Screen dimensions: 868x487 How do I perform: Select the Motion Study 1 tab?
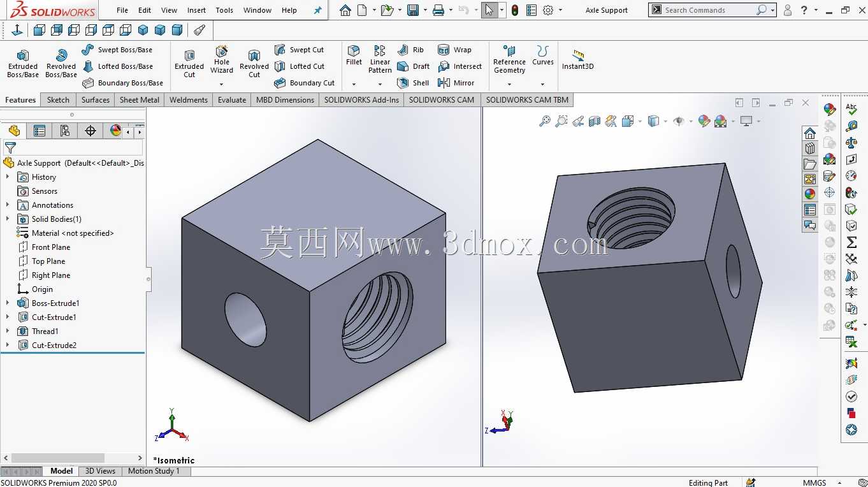154,471
